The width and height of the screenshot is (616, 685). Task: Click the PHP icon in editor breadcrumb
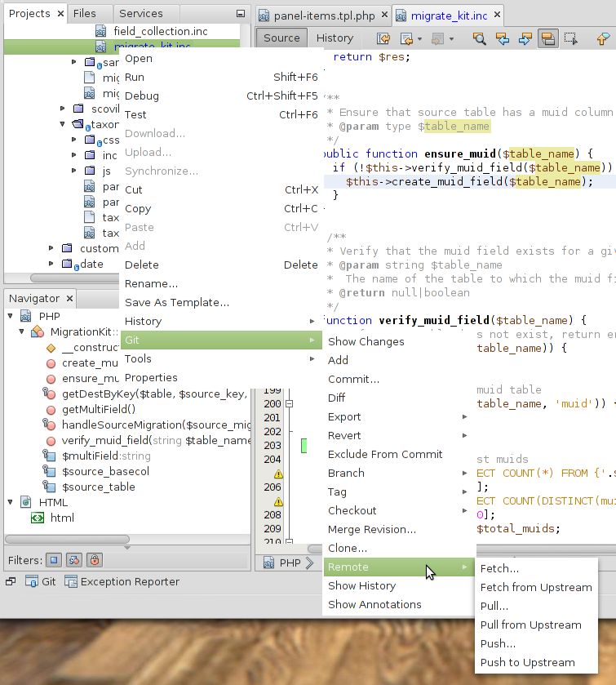point(269,563)
